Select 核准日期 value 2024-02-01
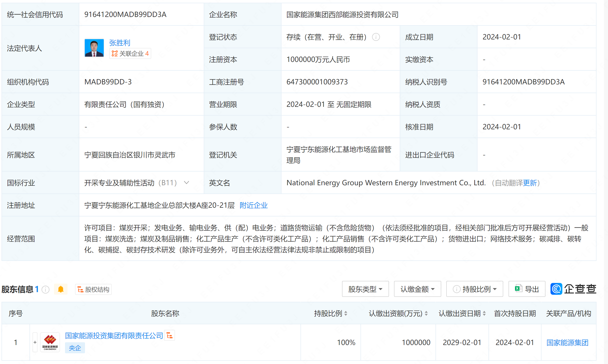 502,127
